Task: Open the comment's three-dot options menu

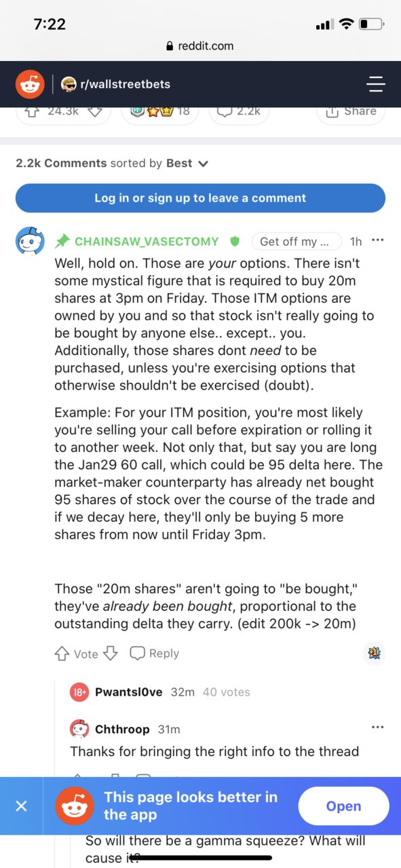Action: coord(378,240)
